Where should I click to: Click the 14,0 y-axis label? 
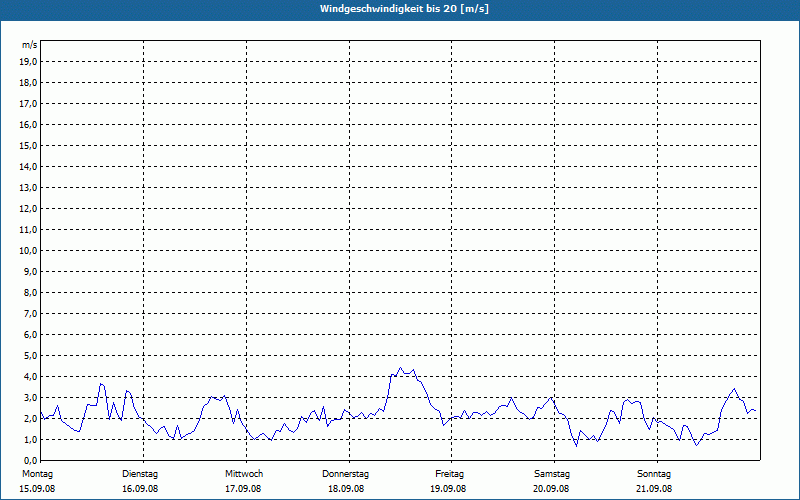[x=29, y=166]
